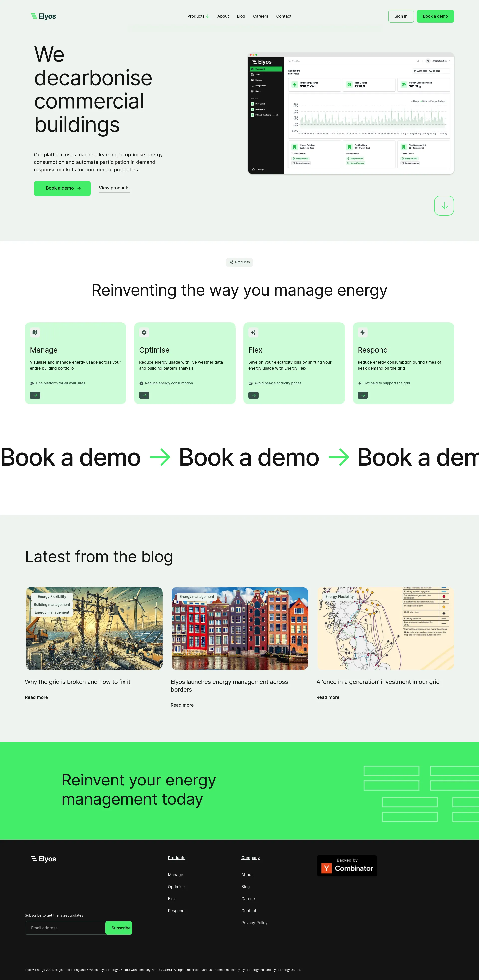Click Energy Flexibility tag on third blog post
This screenshot has width=479, height=980.
click(x=339, y=597)
